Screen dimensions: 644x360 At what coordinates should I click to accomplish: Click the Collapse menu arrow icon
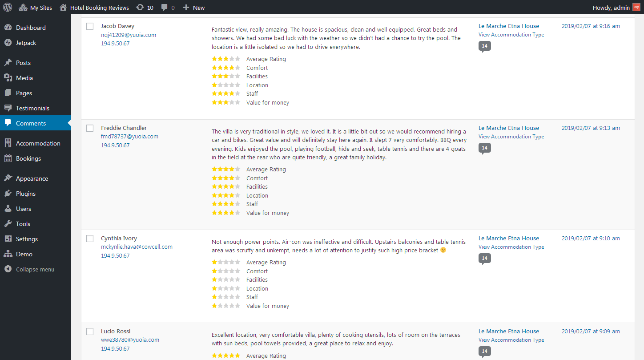pyautogui.click(x=8, y=269)
